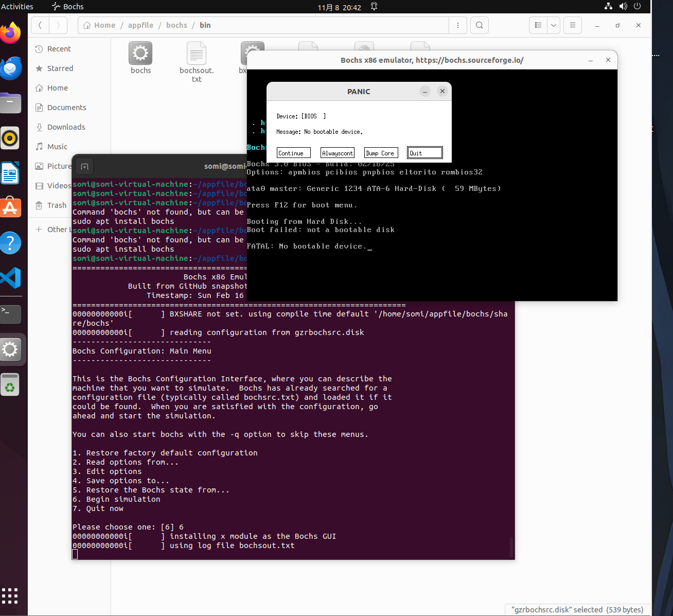Click Home in the path bar
Image resolution: width=673 pixels, height=616 pixels.
pos(99,25)
